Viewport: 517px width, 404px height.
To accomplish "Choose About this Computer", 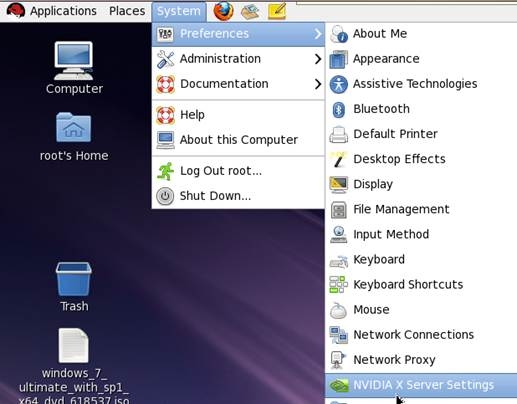I will pos(238,140).
